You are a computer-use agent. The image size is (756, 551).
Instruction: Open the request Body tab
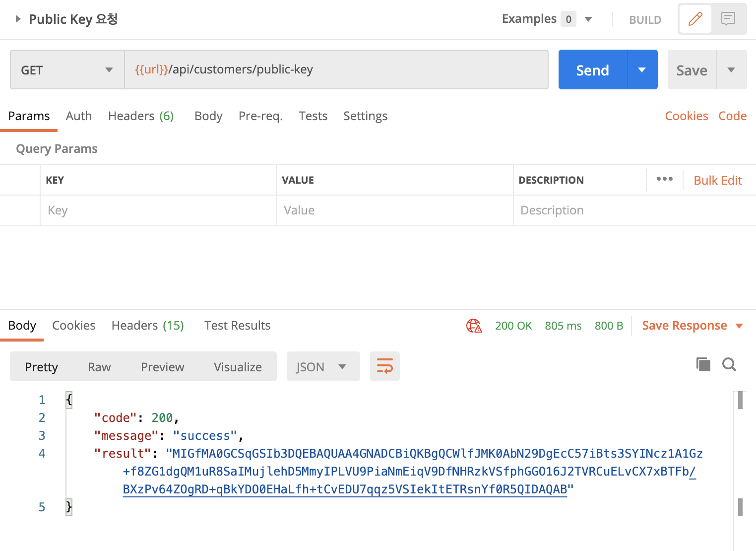[x=208, y=116]
